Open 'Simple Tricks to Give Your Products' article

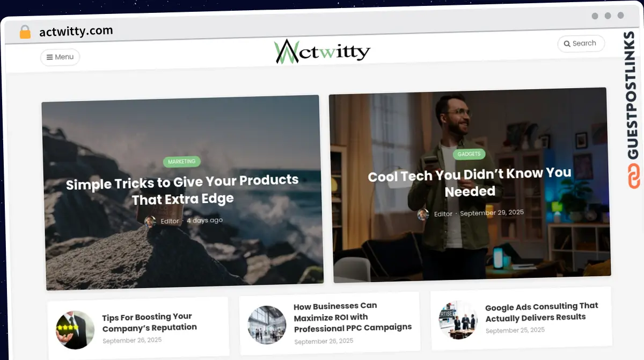click(182, 190)
